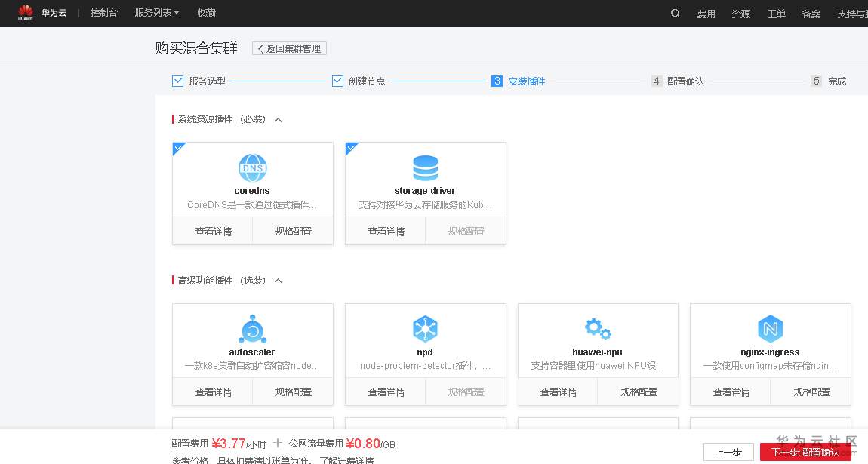Screen dimensions: 868x464
Task: Click the autoscaler plugin icon
Action: tap(252, 329)
